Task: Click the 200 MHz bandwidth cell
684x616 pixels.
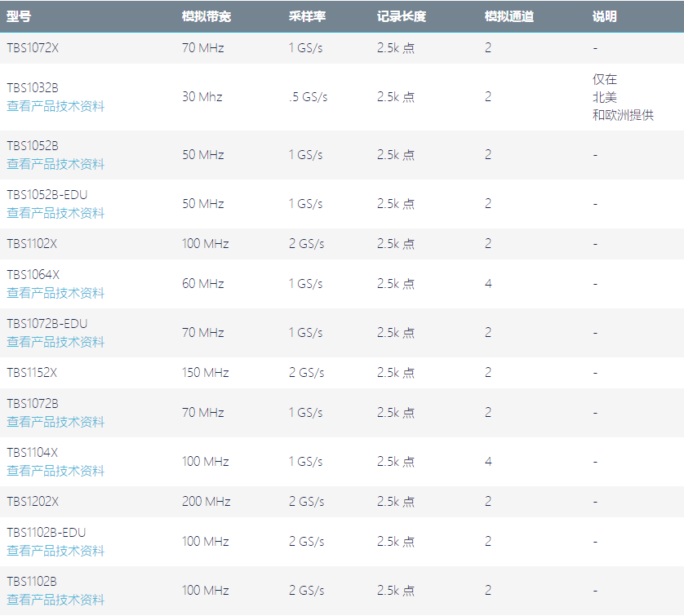Action: coord(207,501)
